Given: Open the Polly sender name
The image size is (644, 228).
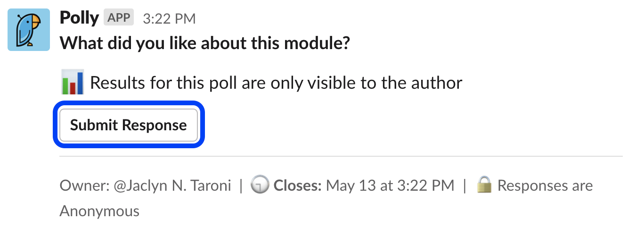Looking at the screenshot, I should pyautogui.click(x=79, y=18).
